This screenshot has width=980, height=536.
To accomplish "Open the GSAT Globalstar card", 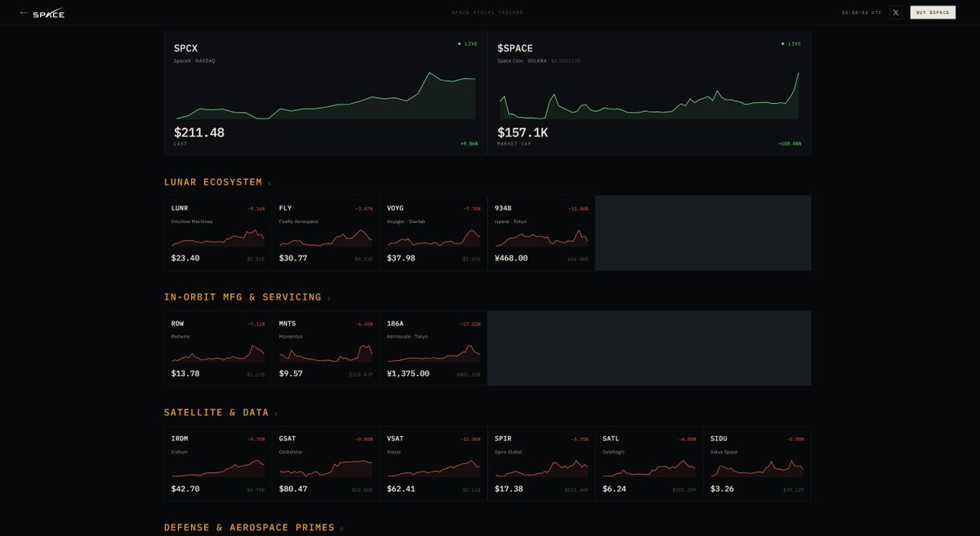I will (326, 463).
